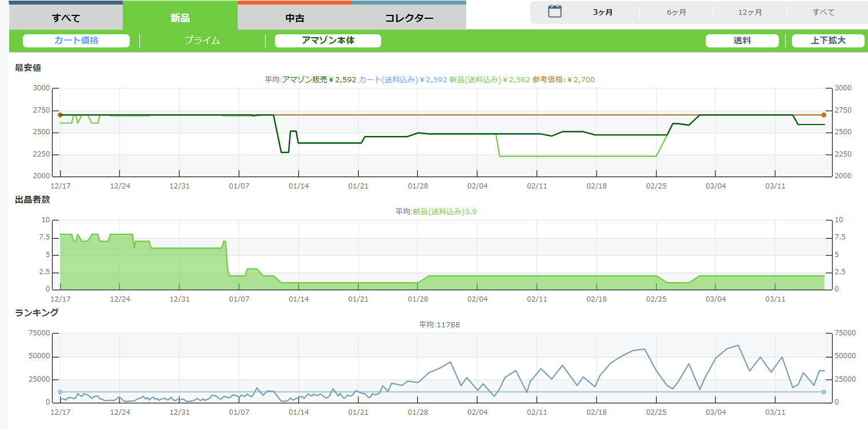Click the left brown 参考価格 line marker
Image resolution: width=868 pixels, height=429 pixels.
click(60, 115)
